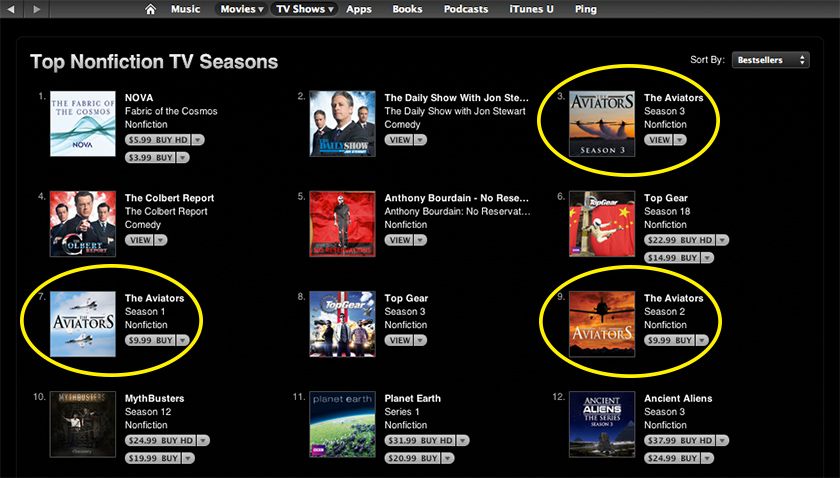This screenshot has width=840, height=478.
Task: Open the NOVA Fabric of the Cosmos artwork
Action: pos(82,124)
